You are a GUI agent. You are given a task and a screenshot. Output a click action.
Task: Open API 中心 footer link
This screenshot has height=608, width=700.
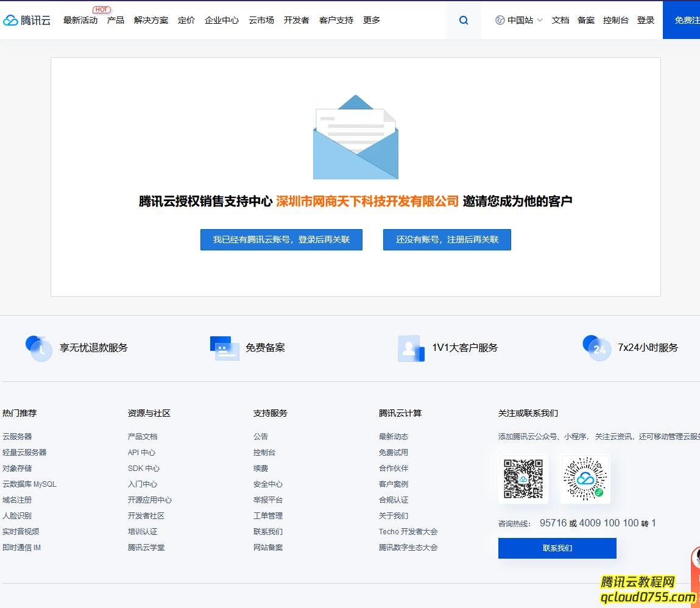coord(141,452)
